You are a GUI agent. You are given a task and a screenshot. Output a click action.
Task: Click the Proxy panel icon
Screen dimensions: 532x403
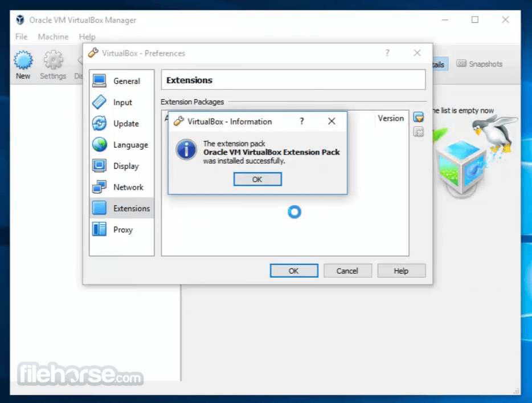pyautogui.click(x=100, y=229)
